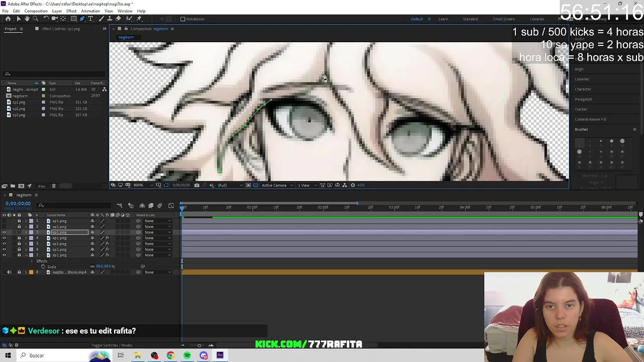Viewport: 644px width, 362px height.
Task: Select the Rotation tool
Action: 46,19
